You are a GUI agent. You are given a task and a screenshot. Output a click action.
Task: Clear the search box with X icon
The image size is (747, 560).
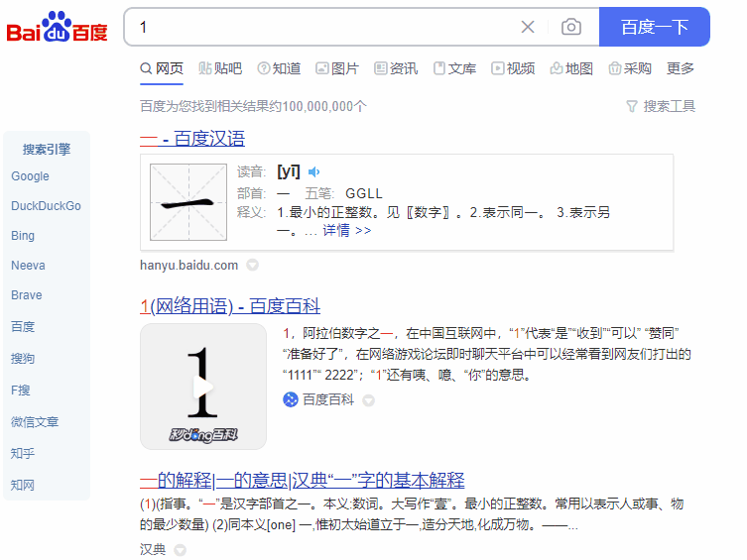pos(528,27)
